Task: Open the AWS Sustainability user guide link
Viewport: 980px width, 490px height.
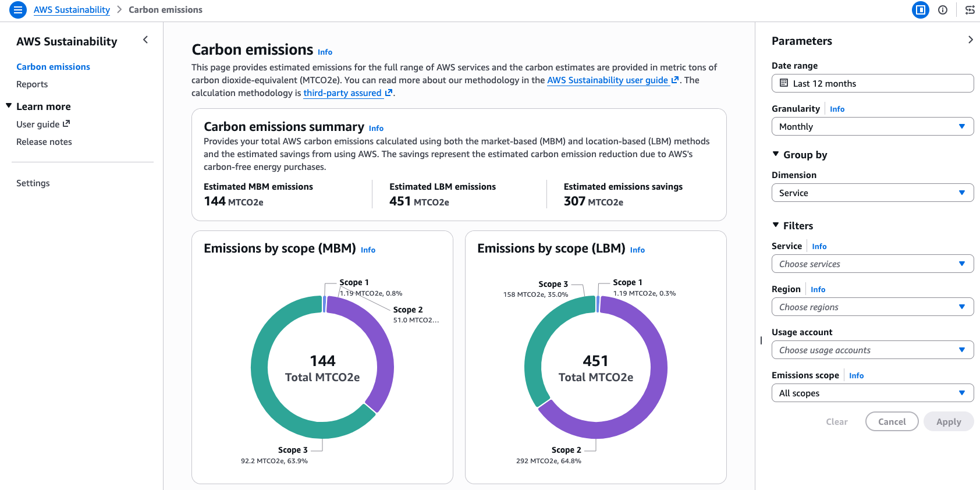Action: [607, 80]
